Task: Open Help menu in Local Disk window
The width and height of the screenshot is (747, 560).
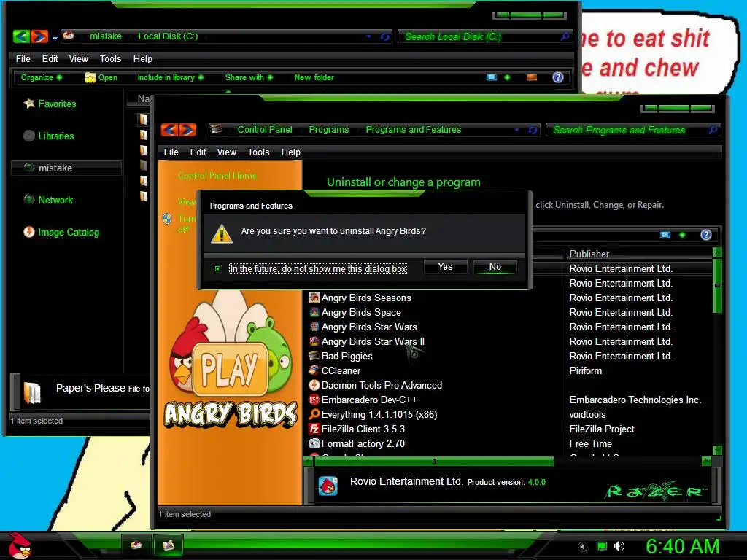Action: click(142, 58)
